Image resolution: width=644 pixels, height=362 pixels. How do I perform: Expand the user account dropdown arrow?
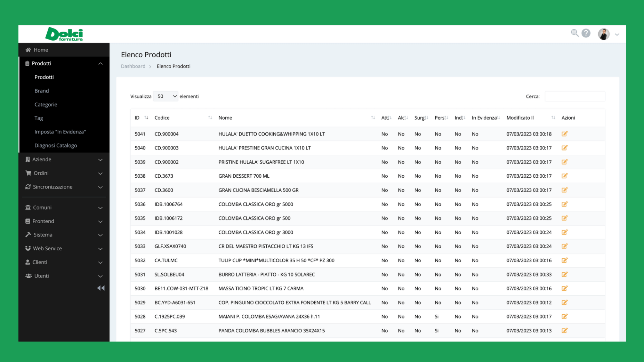click(x=617, y=34)
